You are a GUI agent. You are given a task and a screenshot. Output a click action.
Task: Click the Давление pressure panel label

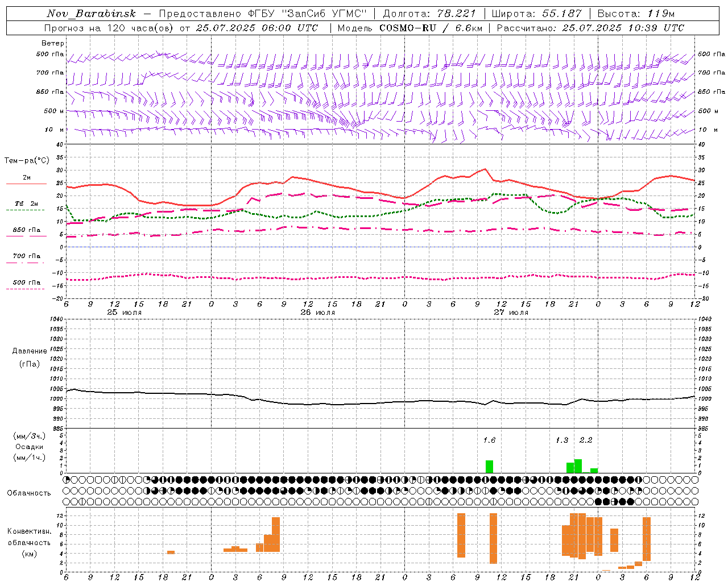[x=30, y=351]
